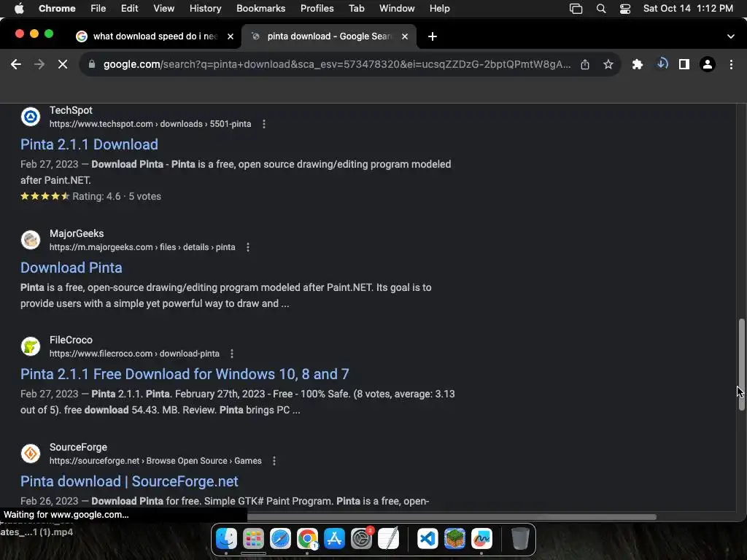The image size is (747, 560).
Task: Open 'Pinta download | SourceForge.net' link
Action: (x=129, y=481)
